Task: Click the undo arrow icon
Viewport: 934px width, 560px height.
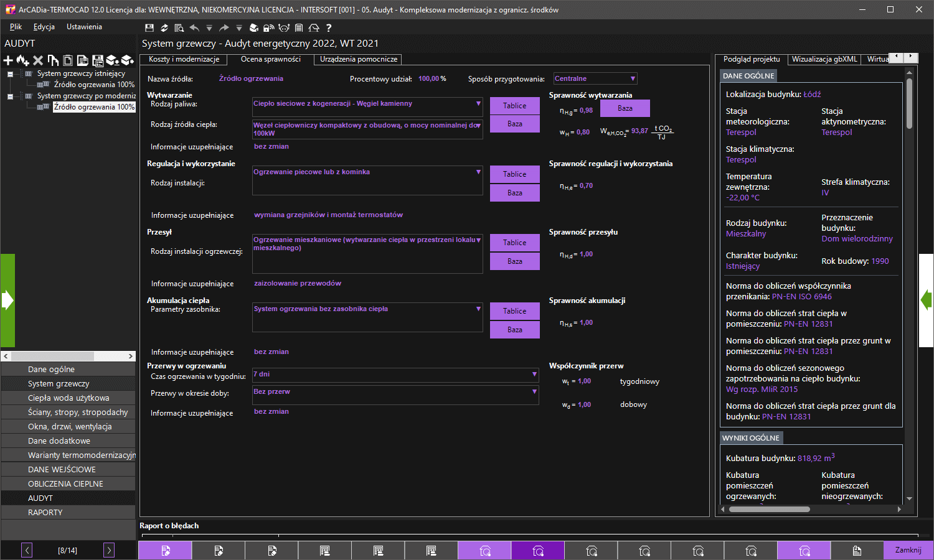Action: pyautogui.click(x=194, y=28)
